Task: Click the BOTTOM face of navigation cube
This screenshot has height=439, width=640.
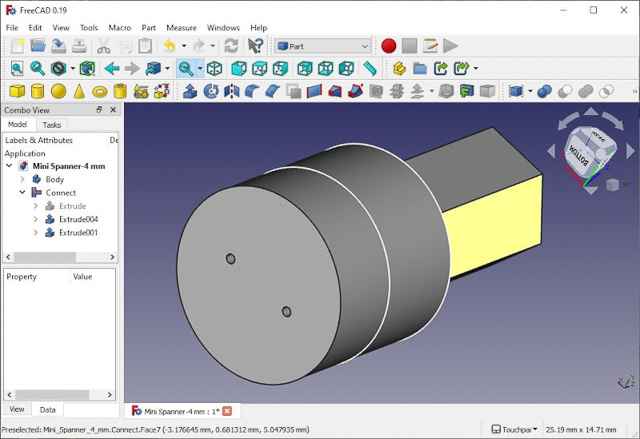Action: [x=579, y=155]
